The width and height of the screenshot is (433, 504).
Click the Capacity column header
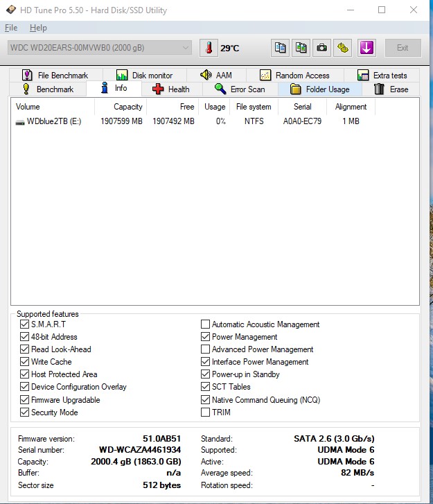tap(121, 107)
